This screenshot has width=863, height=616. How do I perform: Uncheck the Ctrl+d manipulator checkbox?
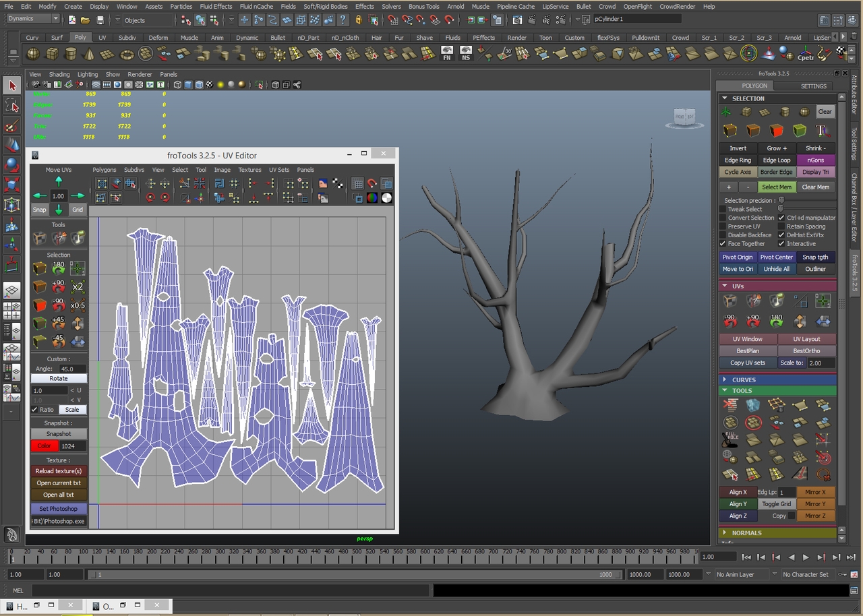[x=781, y=218]
